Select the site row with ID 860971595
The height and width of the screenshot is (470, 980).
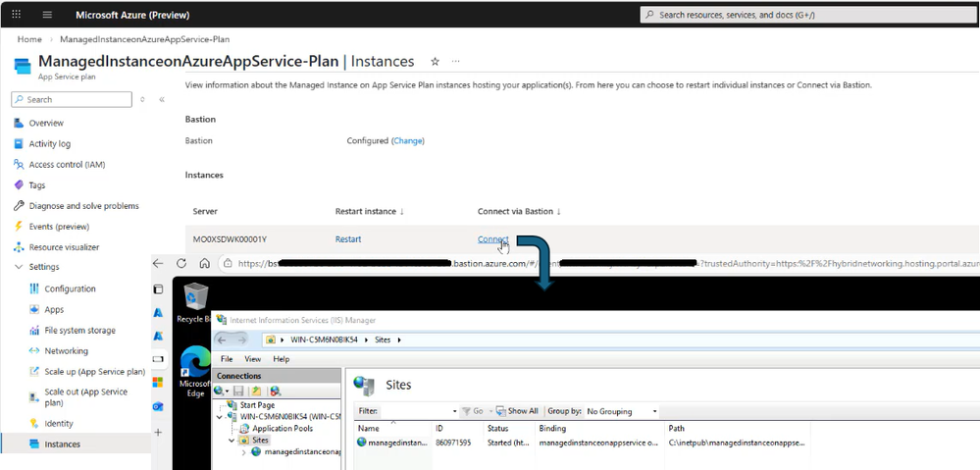[x=582, y=443]
